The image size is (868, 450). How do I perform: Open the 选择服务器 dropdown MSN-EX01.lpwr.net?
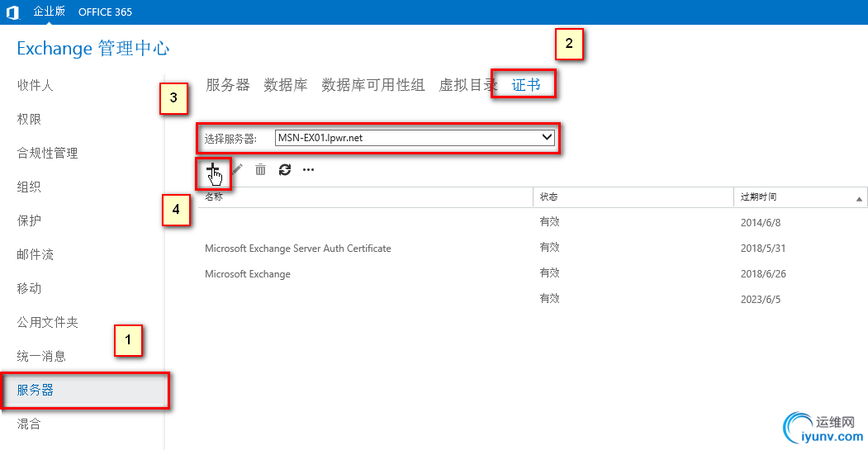[x=415, y=138]
